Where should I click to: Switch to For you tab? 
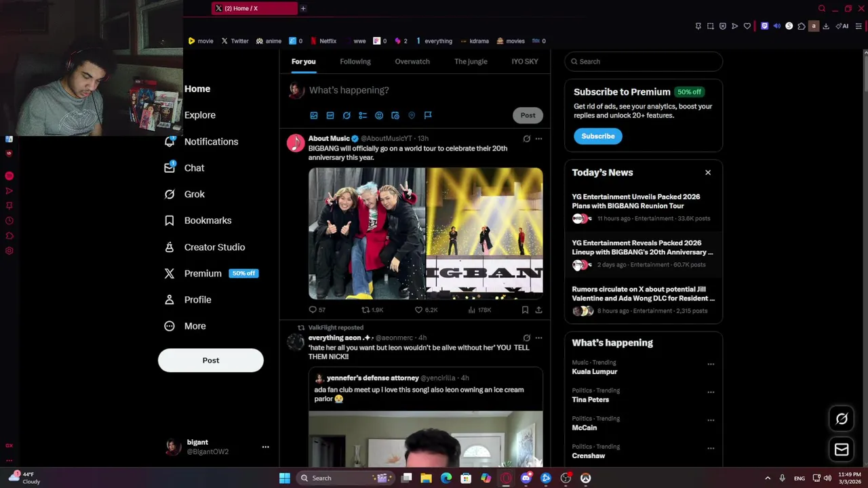[303, 62]
